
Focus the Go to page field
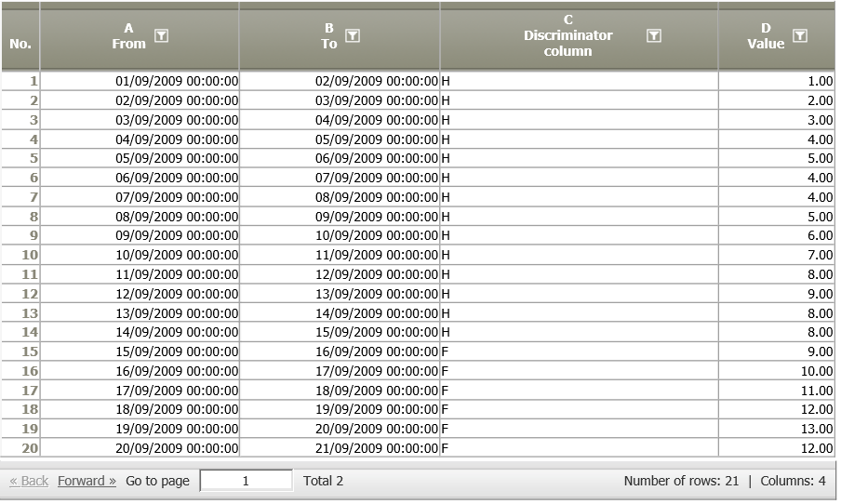tap(247, 481)
